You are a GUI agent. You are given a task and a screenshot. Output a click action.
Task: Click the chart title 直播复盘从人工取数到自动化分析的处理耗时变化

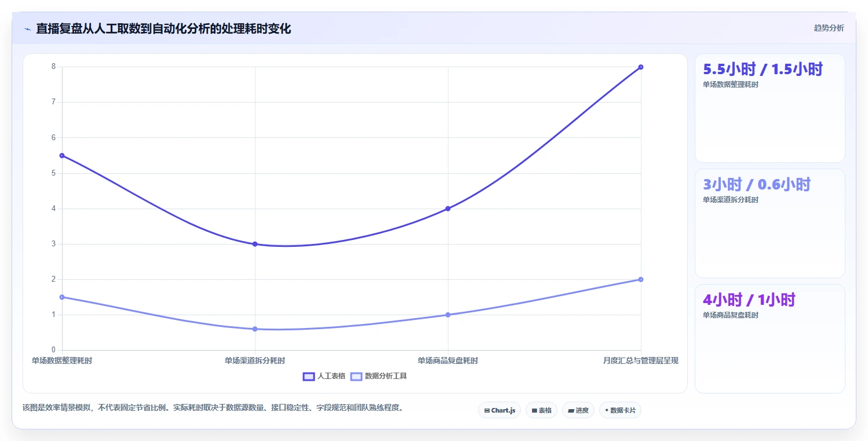[x=163, y=28]
